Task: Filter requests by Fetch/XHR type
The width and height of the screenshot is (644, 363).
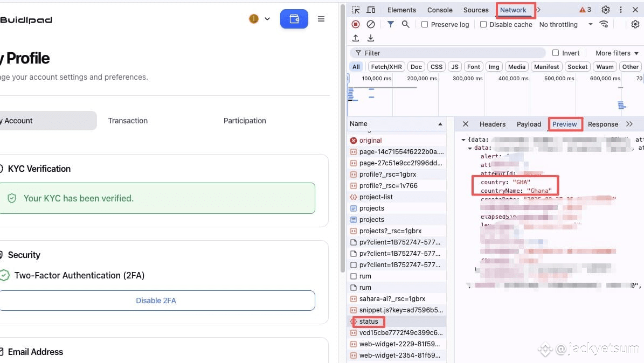Action: pyautogui.click(x=386, y=67)
